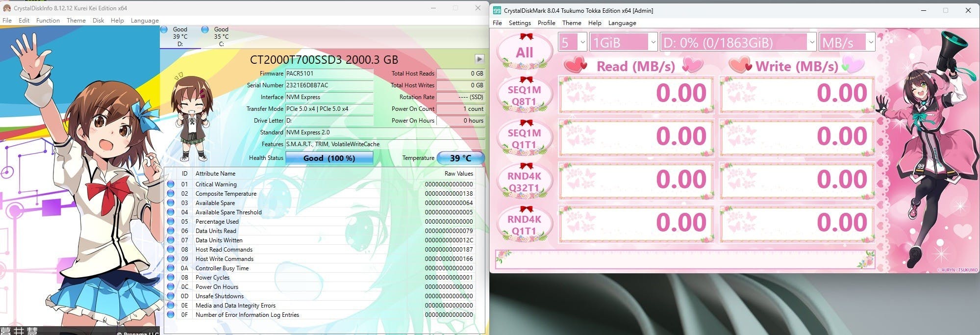Click the Composite Temperature status orb
The image size is (980, 335).
coord(171,194)
